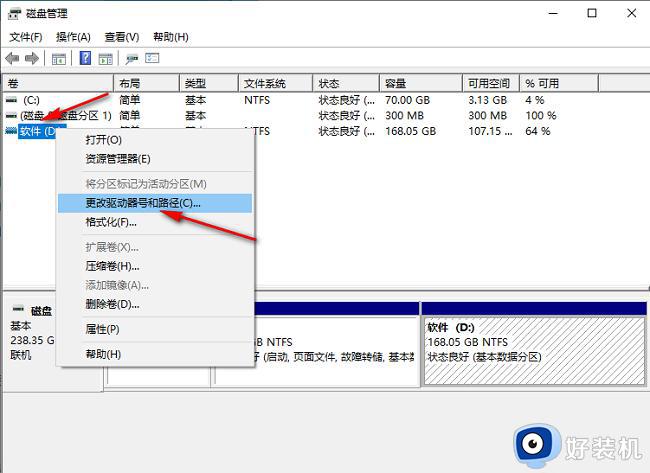650x473 pixels.
Task: Sort by the 布局 column header
Action: pyautogui.click(x=147, y=83)
